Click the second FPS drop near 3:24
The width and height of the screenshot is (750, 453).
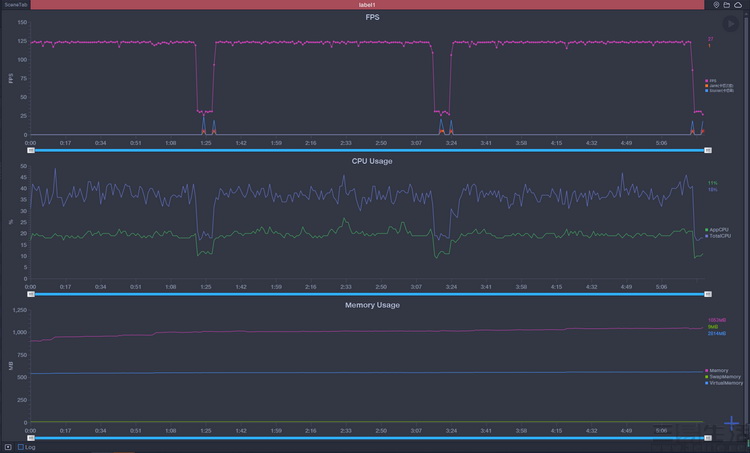point(442,112)
